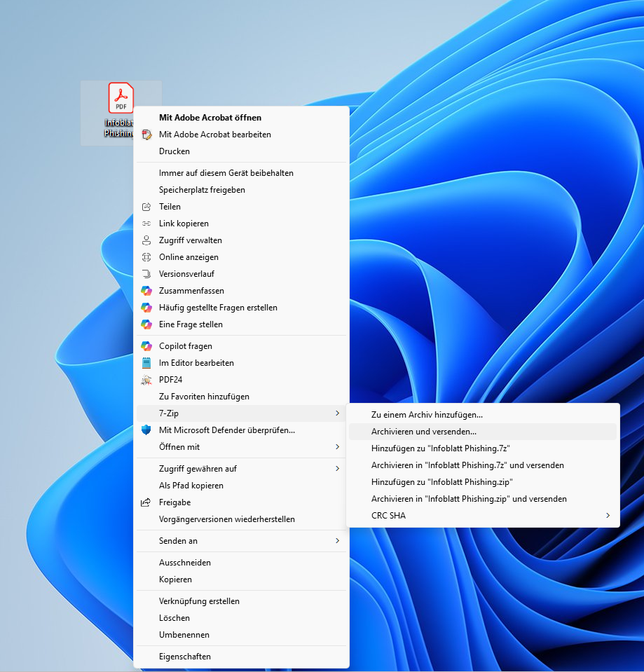Viewport: 644px width, 672px height.
Task: Click the Teilen menu entry
Action: [241, 207]
